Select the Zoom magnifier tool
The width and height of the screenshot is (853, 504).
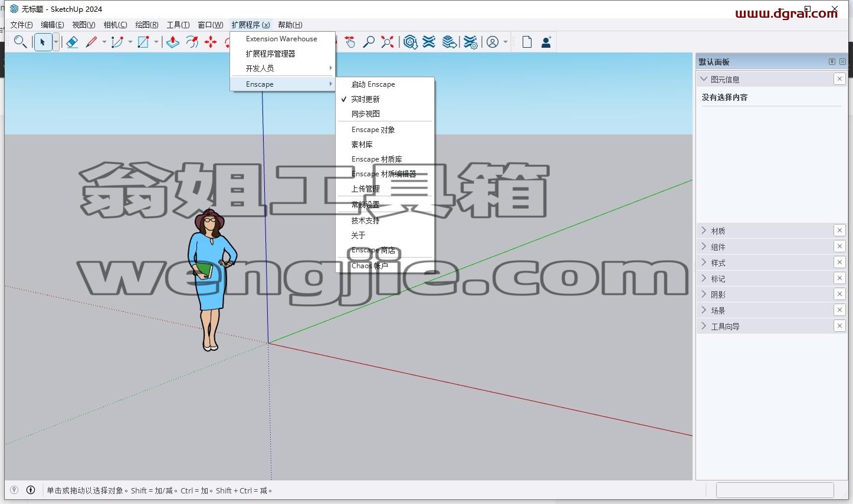[369, 42]
